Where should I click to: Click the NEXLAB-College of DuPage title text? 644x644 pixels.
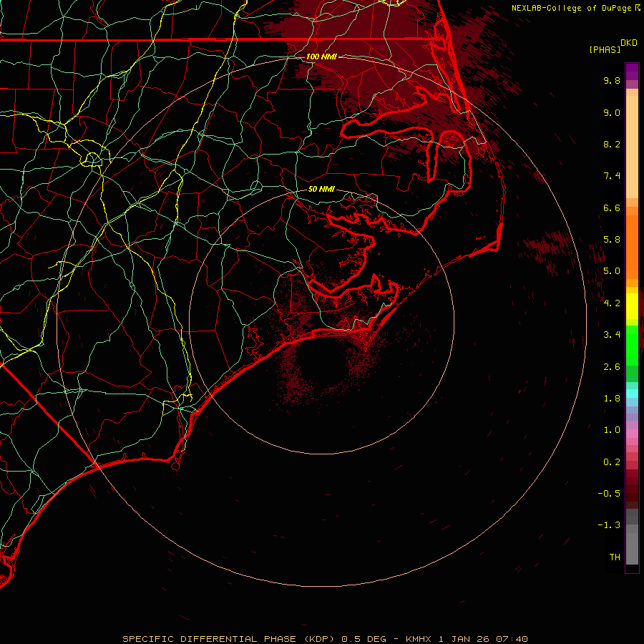tap(571, 8)
